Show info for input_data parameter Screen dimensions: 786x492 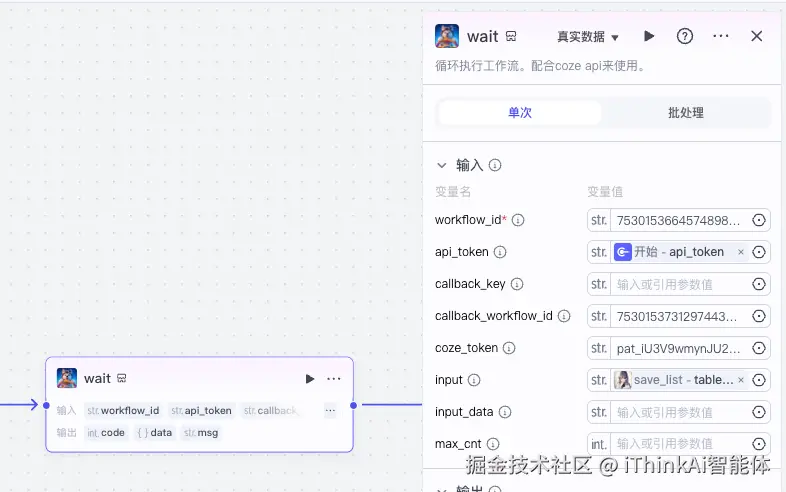pyautogui.click(x=505, y=412)
